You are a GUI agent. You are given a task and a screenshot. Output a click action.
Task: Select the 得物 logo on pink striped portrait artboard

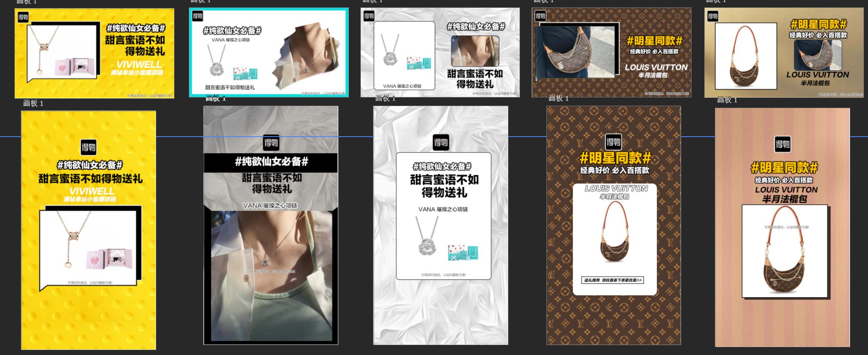pos(782,144)
